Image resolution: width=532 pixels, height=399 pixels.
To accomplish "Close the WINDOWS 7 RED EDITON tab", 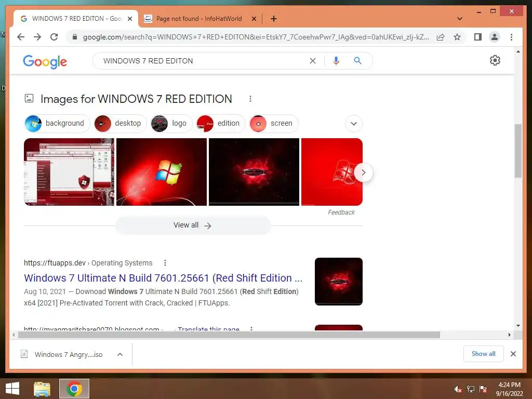I will point(129,19).
